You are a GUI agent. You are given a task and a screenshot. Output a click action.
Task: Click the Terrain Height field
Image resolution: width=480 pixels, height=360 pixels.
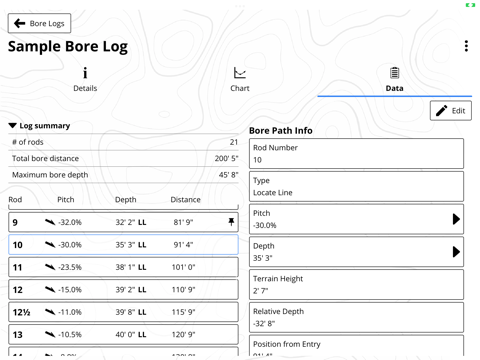(x=356, y=285)
